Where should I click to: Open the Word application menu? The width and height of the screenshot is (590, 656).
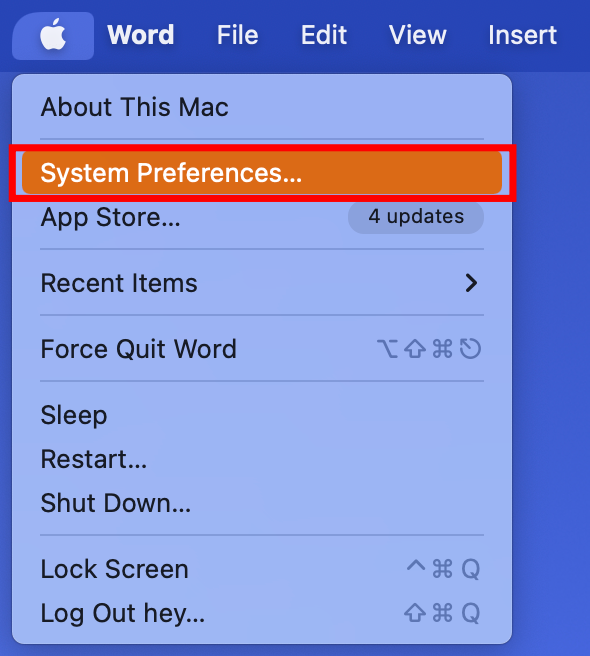pos(141,35)
